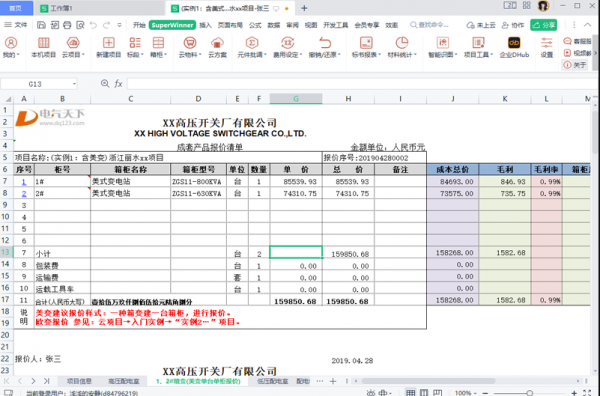Click the fx insert function icon
600x396 pixels.
coord(118,84)
